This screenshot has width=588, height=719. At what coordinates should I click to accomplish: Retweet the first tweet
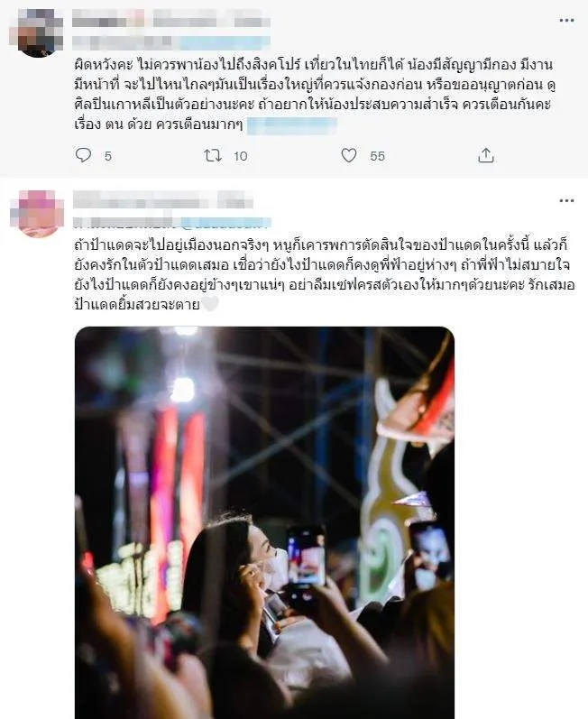[213, 156]
